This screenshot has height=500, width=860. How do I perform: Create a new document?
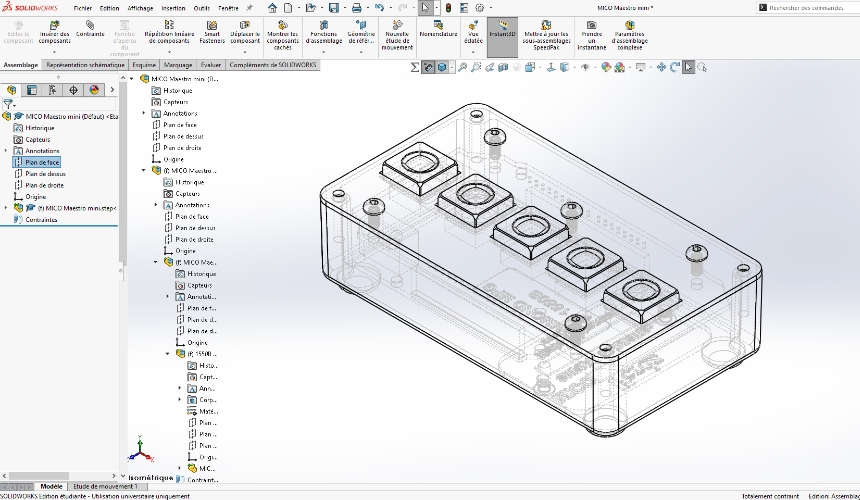288,8
